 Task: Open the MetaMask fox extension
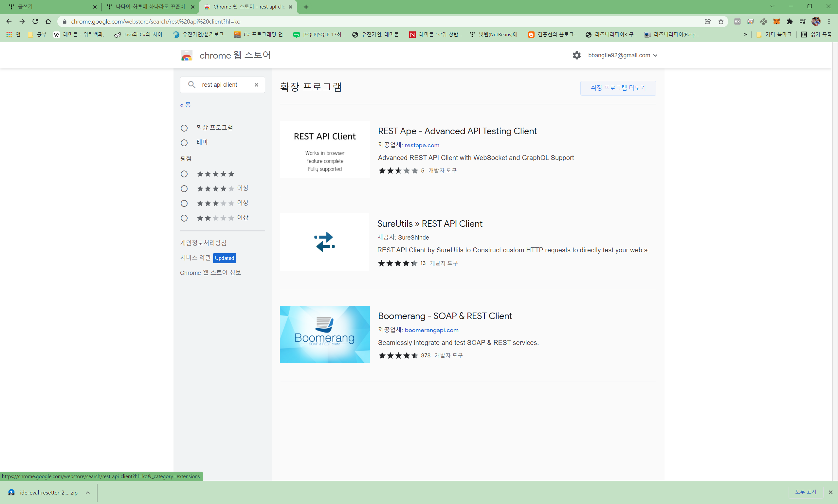point(776,21)
